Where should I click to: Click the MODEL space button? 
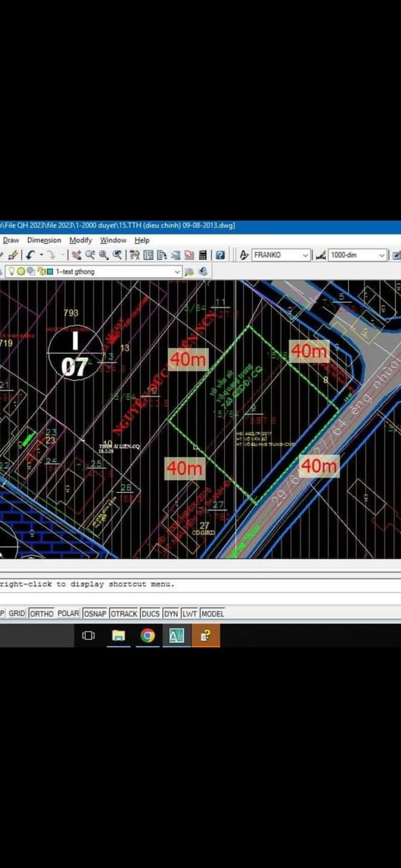tap(213, 613)
